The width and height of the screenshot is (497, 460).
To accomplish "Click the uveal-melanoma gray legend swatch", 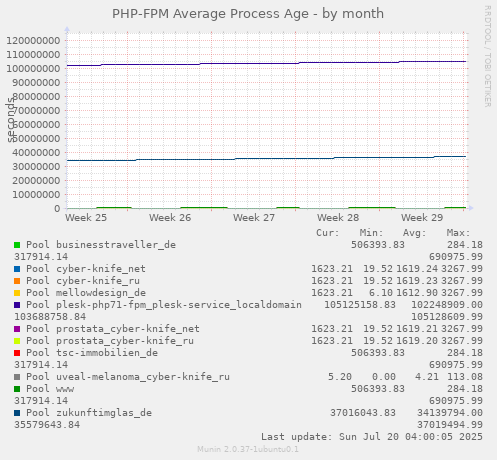I will (17, 377).
